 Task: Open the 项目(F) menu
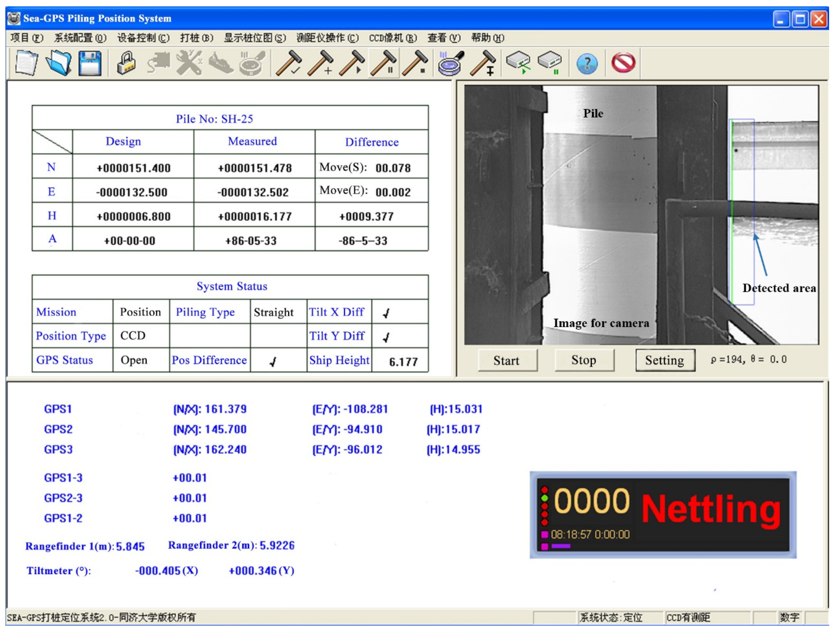point(27,38)
